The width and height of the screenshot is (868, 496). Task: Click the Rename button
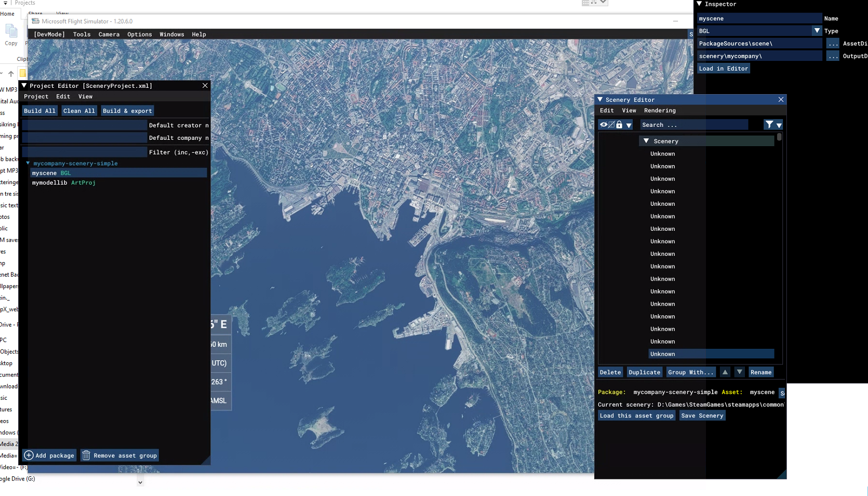[761, 372]
